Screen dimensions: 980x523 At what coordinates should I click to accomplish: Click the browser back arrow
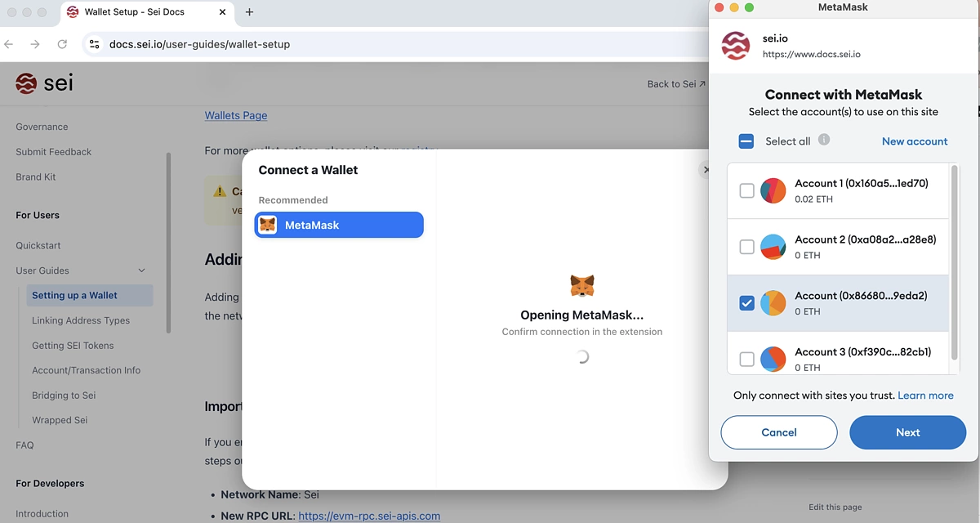coord(8,44)
